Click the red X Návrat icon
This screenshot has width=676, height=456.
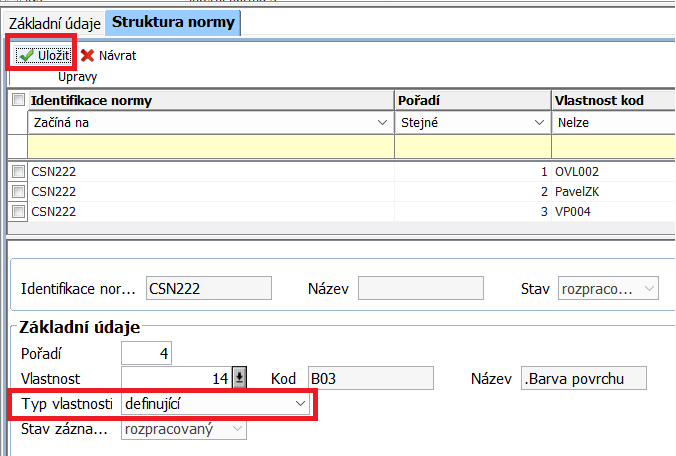pyautogui.click(x=87, y=56)
